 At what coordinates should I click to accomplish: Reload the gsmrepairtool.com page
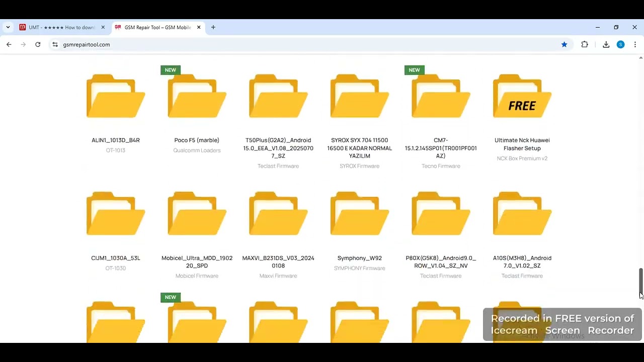point(38,44)
